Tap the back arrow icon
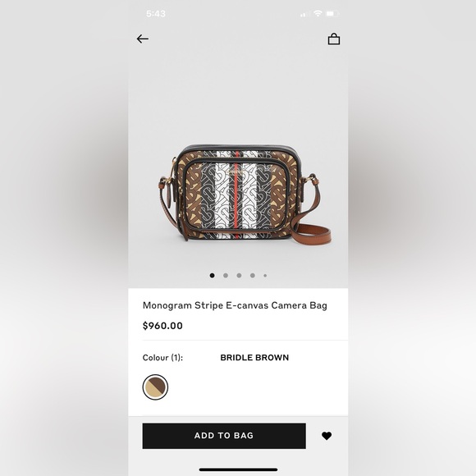This screenshot has width=476, height=476. 142,39
